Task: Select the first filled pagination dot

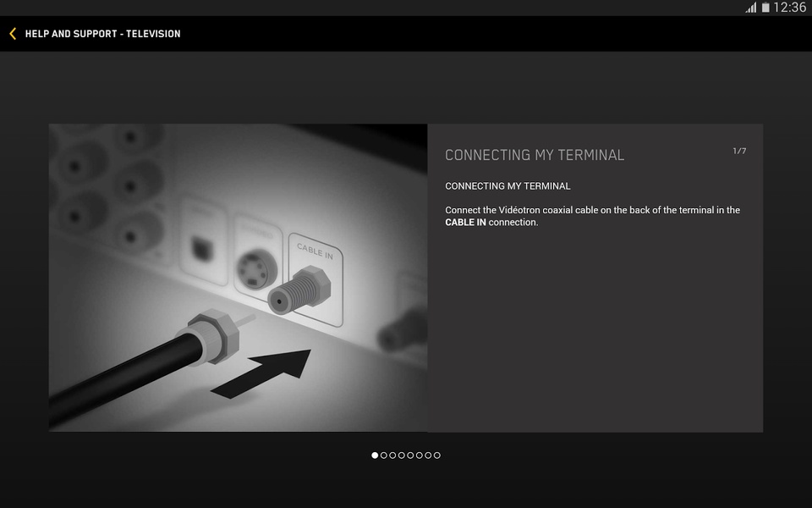Action: [375, 456]
